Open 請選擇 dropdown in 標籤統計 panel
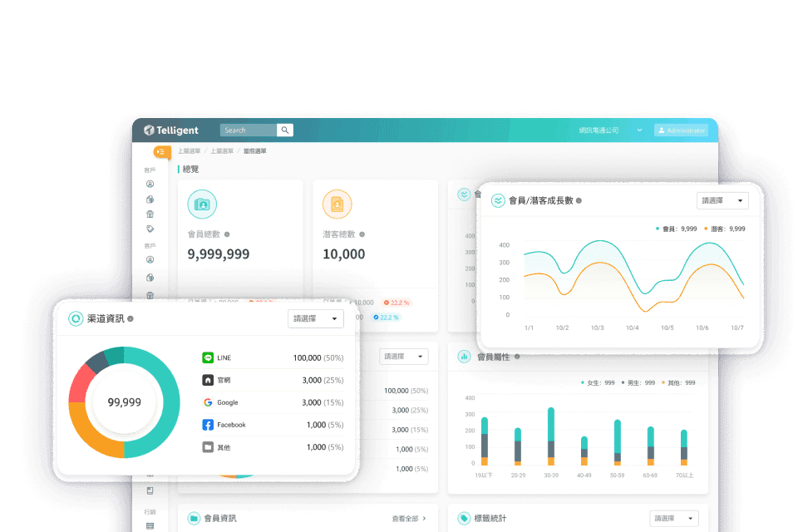798x532 pixels. pyautogui.click(x=673, y=517)
